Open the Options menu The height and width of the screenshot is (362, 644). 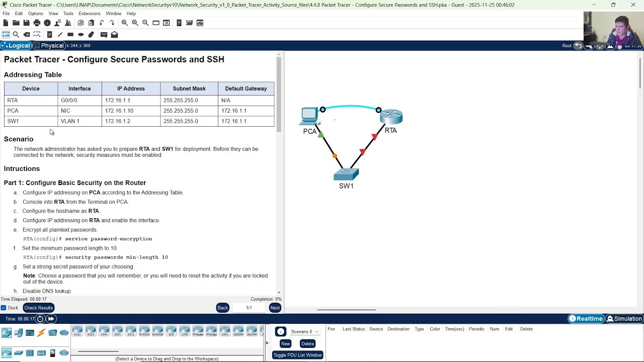pos(35,14)
